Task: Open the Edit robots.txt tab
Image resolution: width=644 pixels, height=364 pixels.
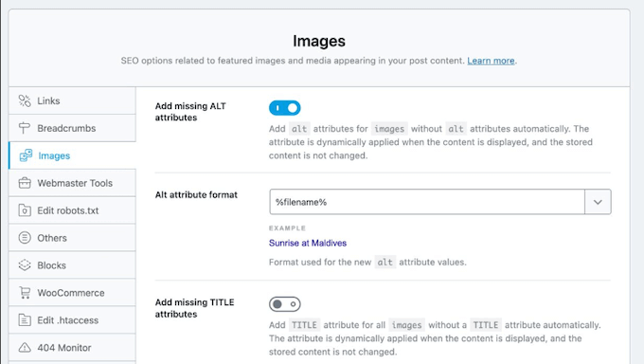Action: (x=72, y=210)
